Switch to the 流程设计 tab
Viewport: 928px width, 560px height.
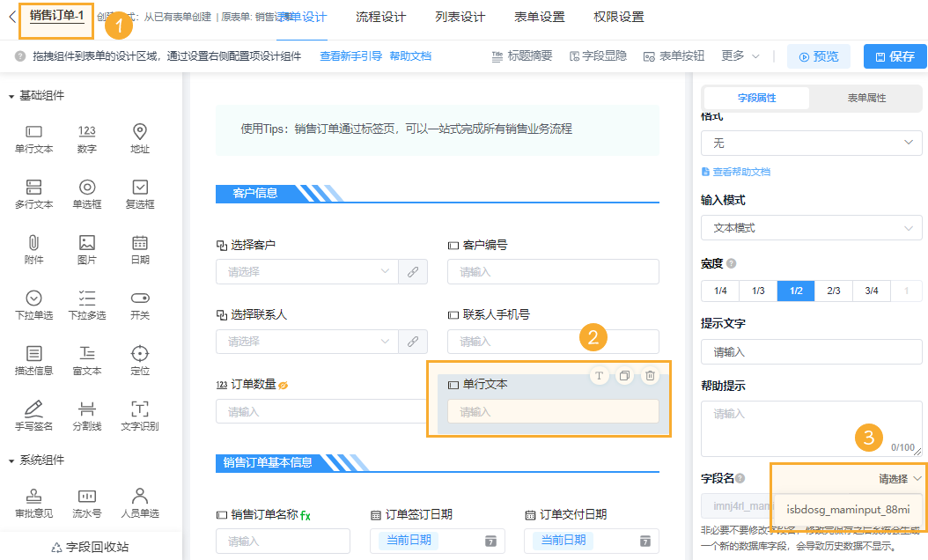pos(381,16)
